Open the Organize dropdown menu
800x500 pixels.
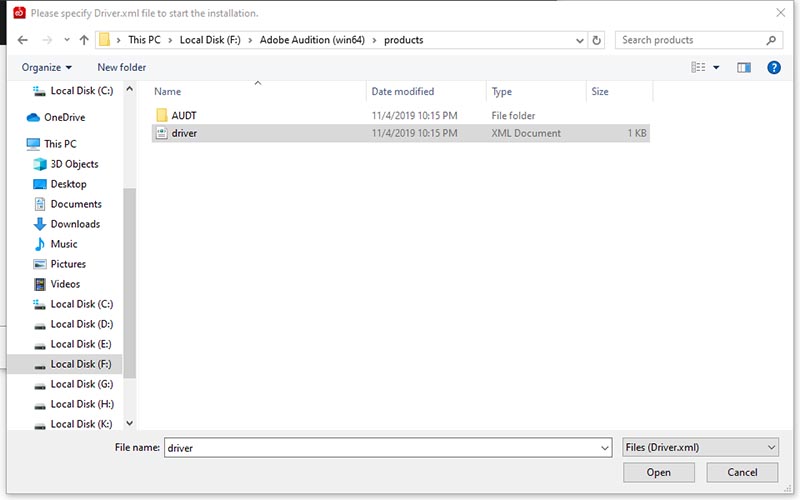point(46,67)
